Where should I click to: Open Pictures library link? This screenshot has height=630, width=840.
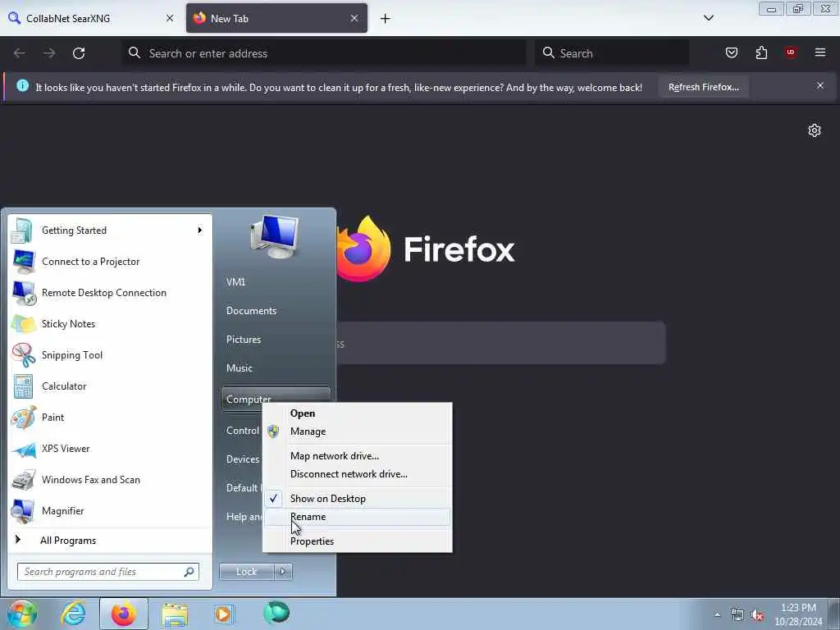tap(276, 340)
